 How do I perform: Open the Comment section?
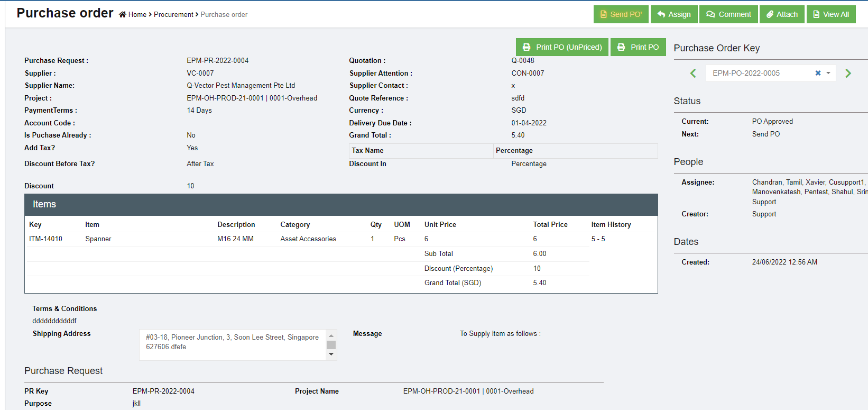728,14
